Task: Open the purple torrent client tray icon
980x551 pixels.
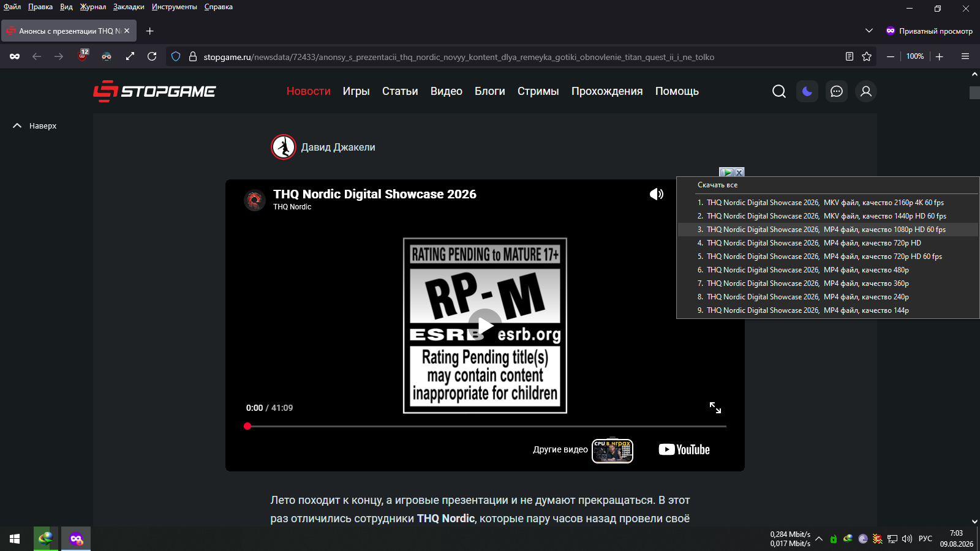Action: (863, 539)
